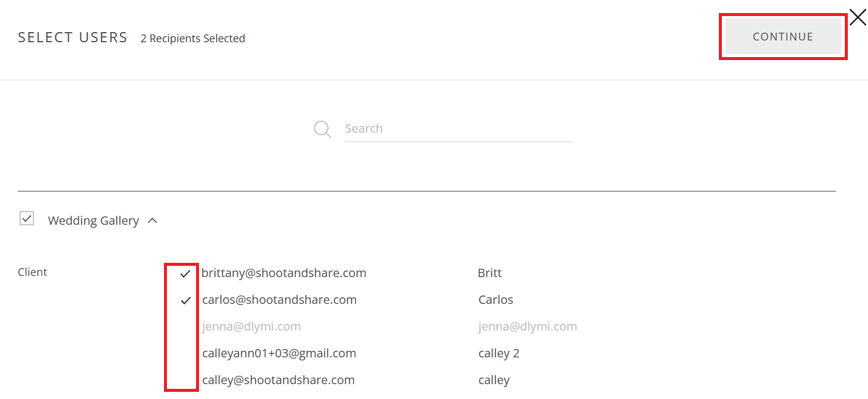This screenshot has height=399, width=868.
Task: Click the name Carlos
Action: click(x=495, y=300)
